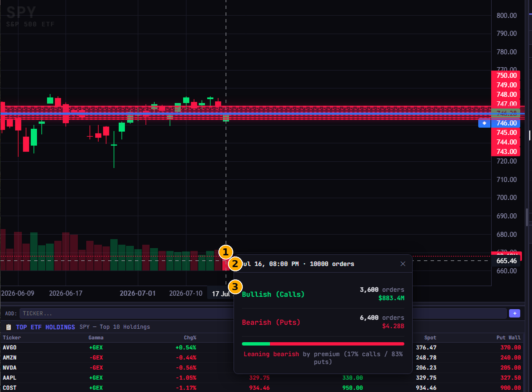Viewport: 532px width, 392px height.
Task: Click the AMZN ticker row
Action: click(x=262, y=358)
